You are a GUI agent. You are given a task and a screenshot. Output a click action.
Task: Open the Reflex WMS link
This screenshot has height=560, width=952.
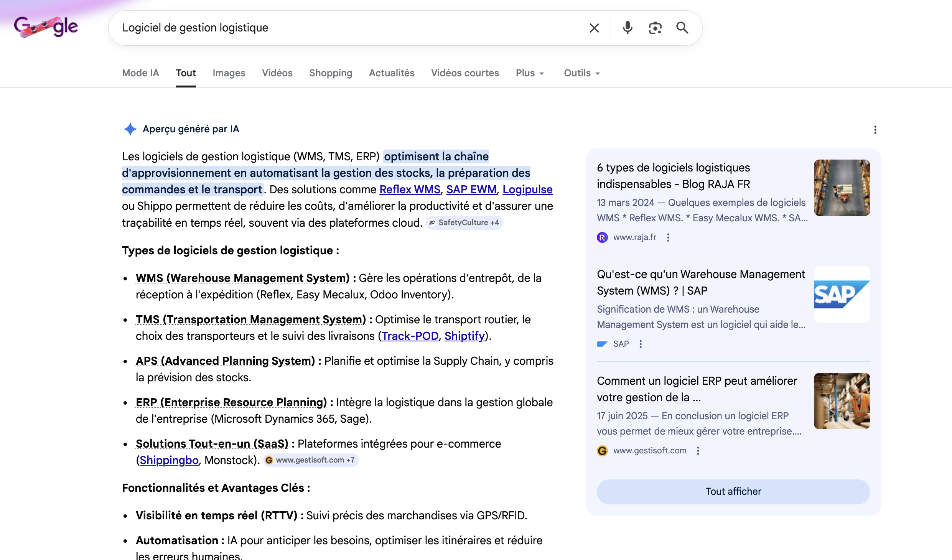click(x=410, y=189)
